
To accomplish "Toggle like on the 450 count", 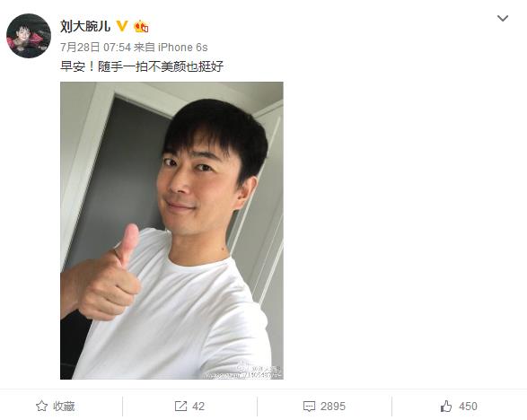I will click(468, 407).
